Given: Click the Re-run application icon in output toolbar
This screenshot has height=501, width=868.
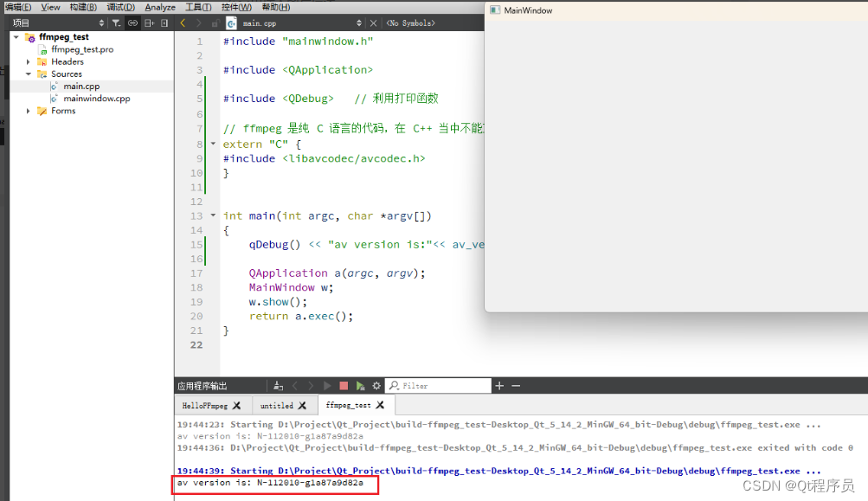Looking at the screenshot, I should tap(360, 386).
